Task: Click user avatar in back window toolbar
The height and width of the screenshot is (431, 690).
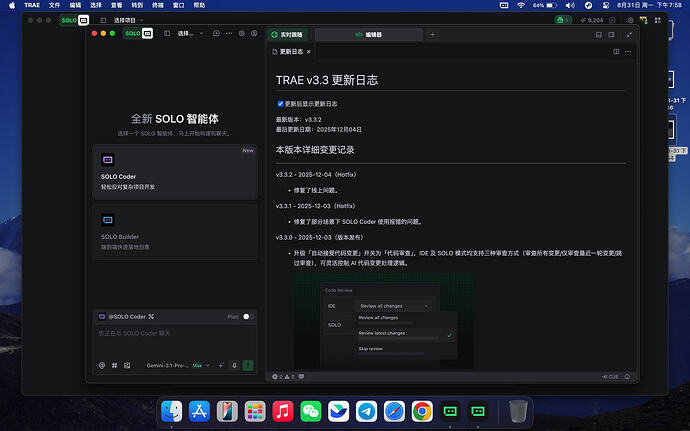Action: click(643, 20)
